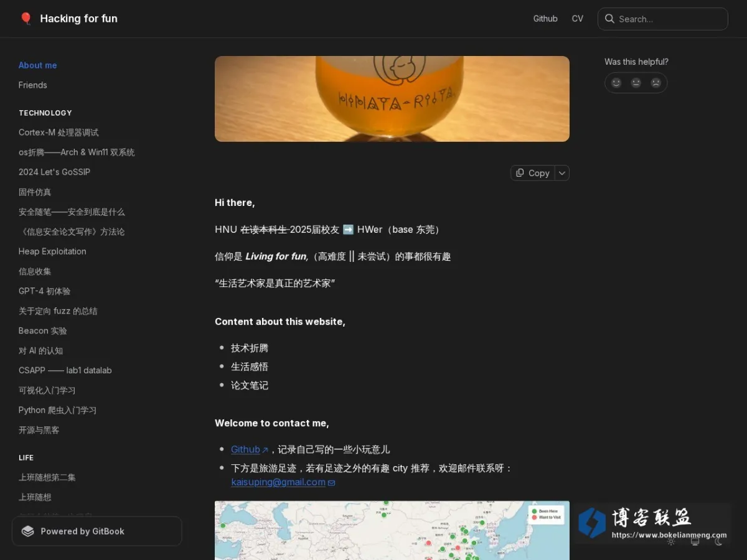Copy the page with the Copy button
The width and height of the screenshot is (747, 560).
coord(533,173)
